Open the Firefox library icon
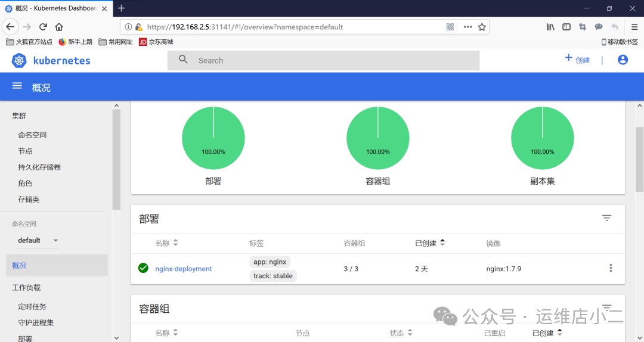 point(550,27)
